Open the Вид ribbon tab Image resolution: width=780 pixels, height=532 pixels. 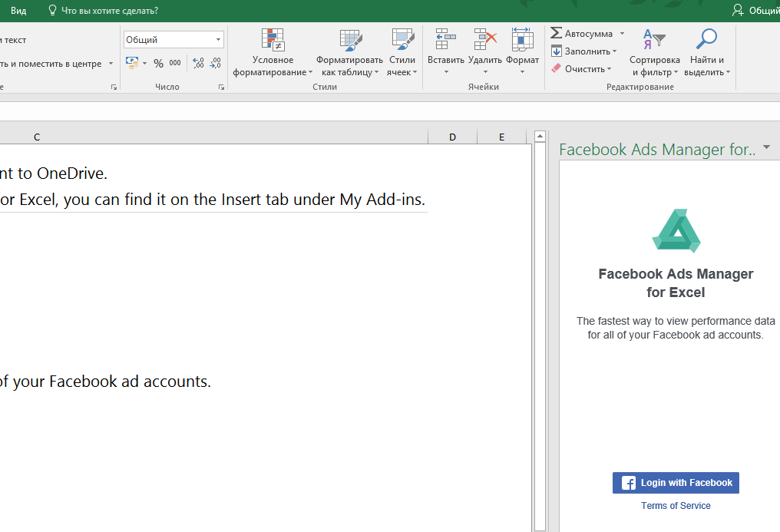[x=18, y=11]
